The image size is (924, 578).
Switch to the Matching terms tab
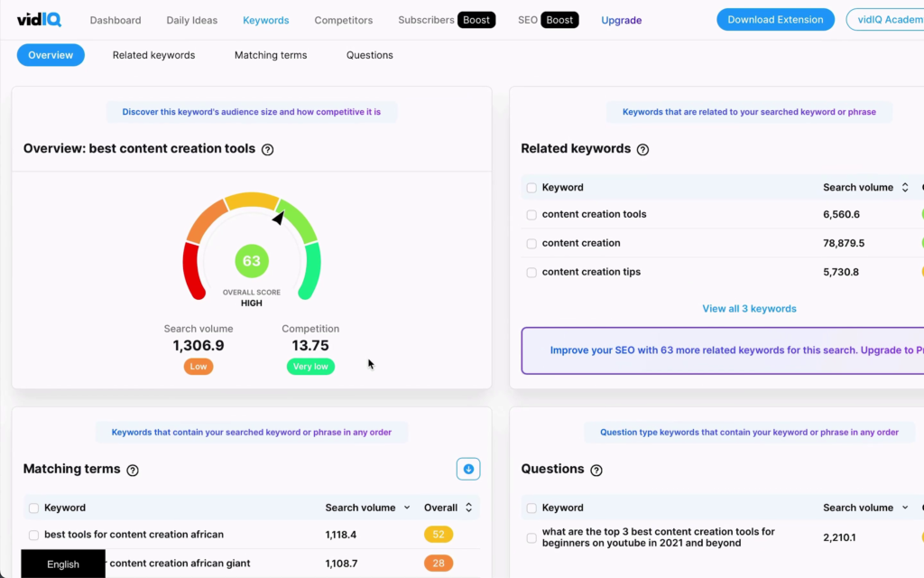click(270, 54)
